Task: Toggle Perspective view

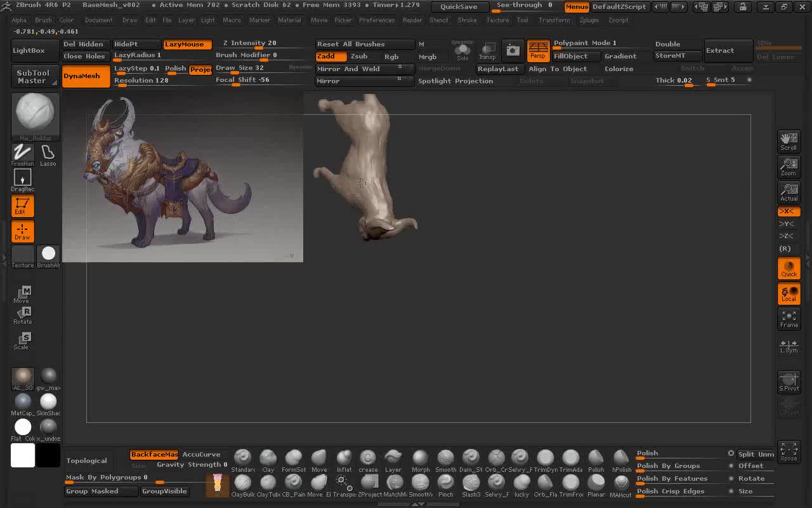Action: click(x=538, y=50)
